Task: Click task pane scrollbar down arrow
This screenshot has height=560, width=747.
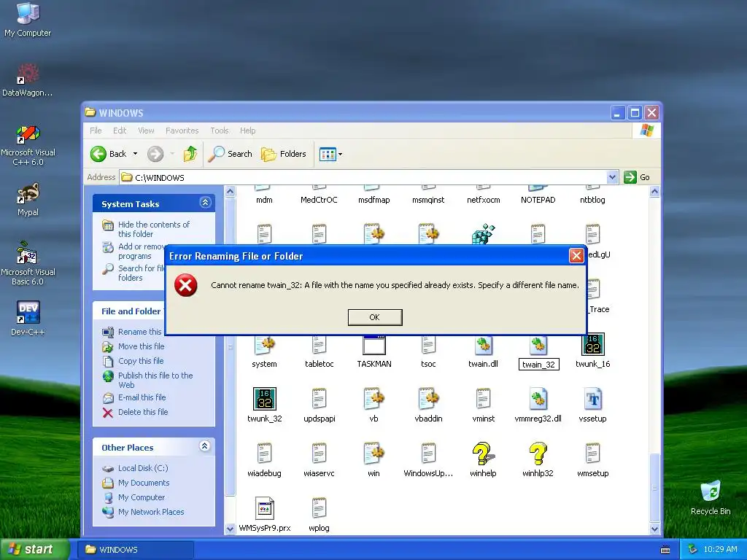Action: point(230,529)
